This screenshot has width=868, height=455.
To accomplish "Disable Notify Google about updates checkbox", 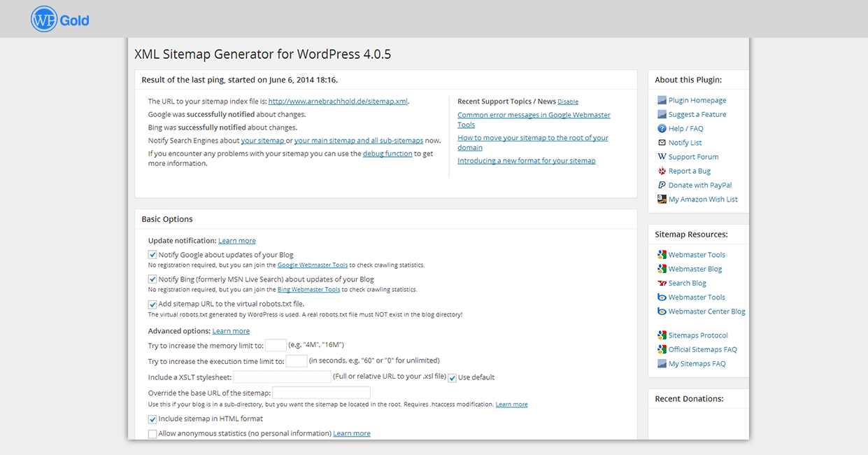I will click(x=152, y=255).
